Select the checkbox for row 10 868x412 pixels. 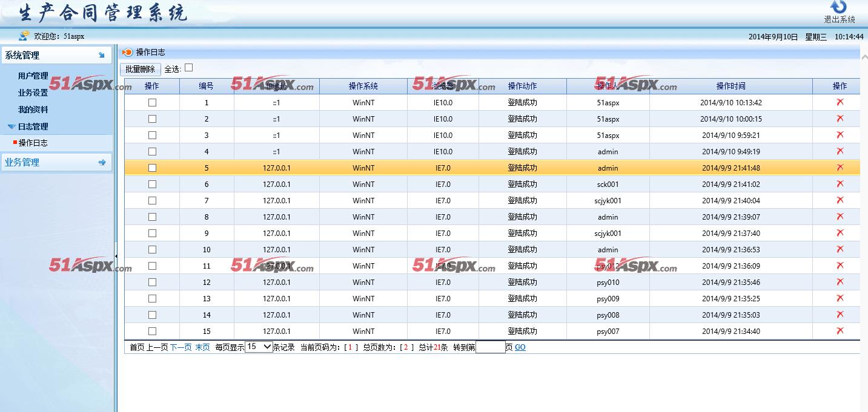tap(152, 249)
